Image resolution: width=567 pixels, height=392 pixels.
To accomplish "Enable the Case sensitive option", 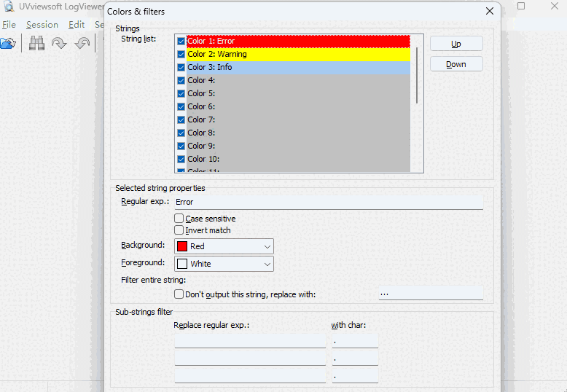I will pyautogui.click(x=179, y=219).
